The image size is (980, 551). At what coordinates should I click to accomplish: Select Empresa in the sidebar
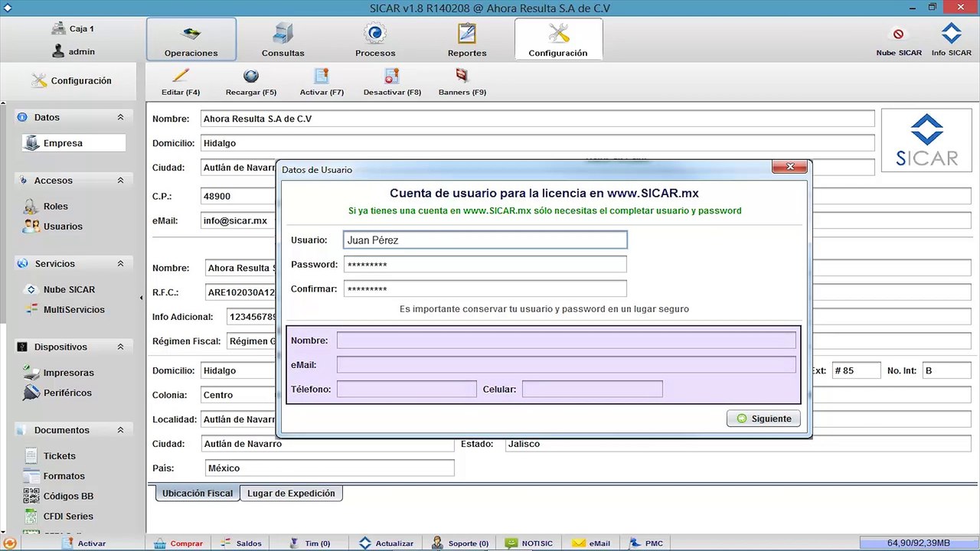pyautogui.click(x=73, y=143)
